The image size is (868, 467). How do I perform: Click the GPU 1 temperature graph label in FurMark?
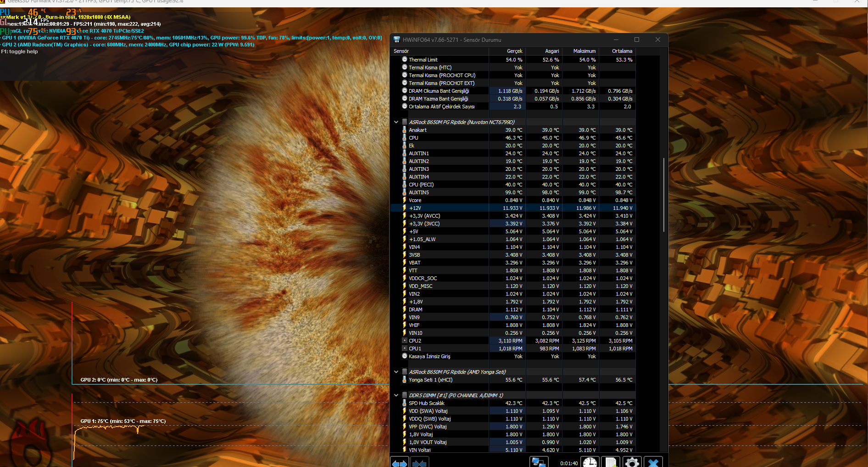coord(123,421)
